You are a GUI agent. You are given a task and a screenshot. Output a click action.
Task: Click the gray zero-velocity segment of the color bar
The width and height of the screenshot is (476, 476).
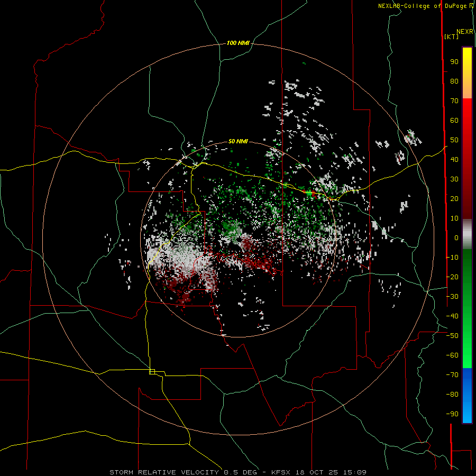(467, 234)
